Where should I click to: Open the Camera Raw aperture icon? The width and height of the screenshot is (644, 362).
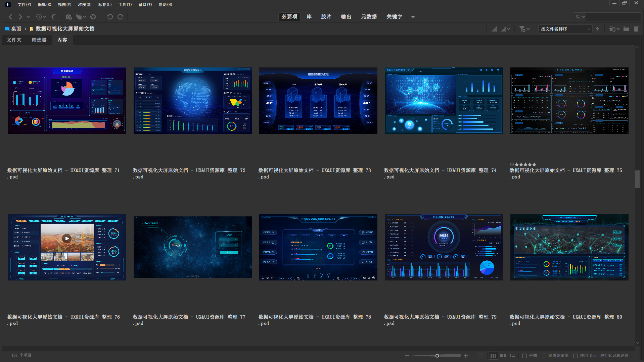[93, 17]
